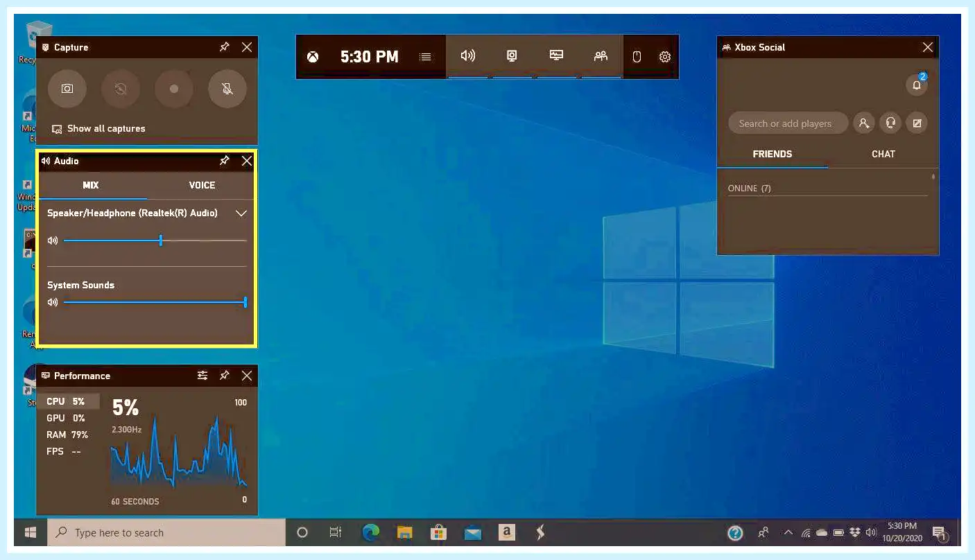Click the record last 30 seconds button
The height and width of the screenshot is (560, 975).
[121, 89]
